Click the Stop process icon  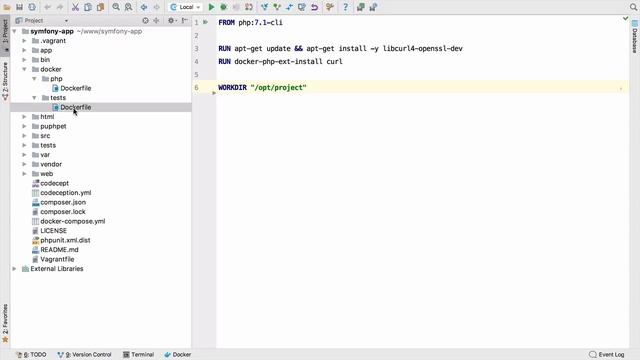click(236, 7)
